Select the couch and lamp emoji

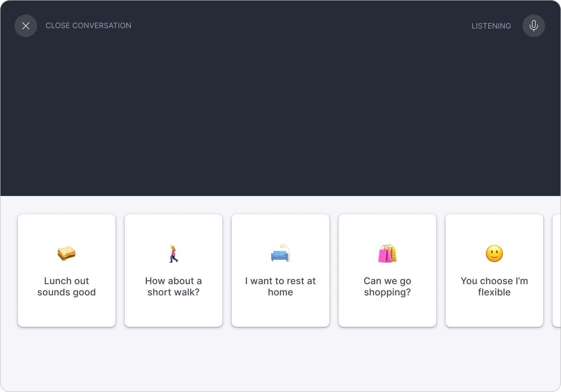coord(280,254)
